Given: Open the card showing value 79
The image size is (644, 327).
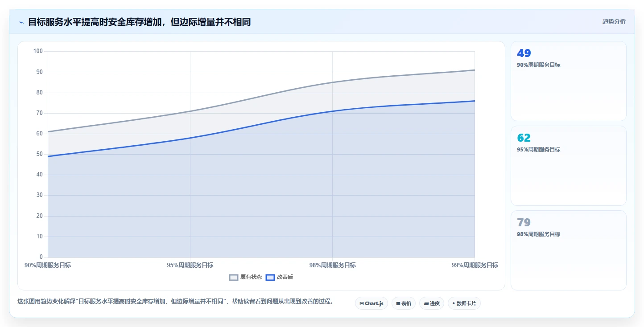Looking at the screenshot, I should (569, 250).
